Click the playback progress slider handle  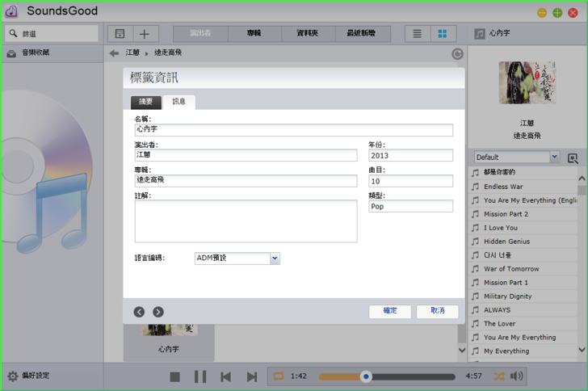click(366, 376)
